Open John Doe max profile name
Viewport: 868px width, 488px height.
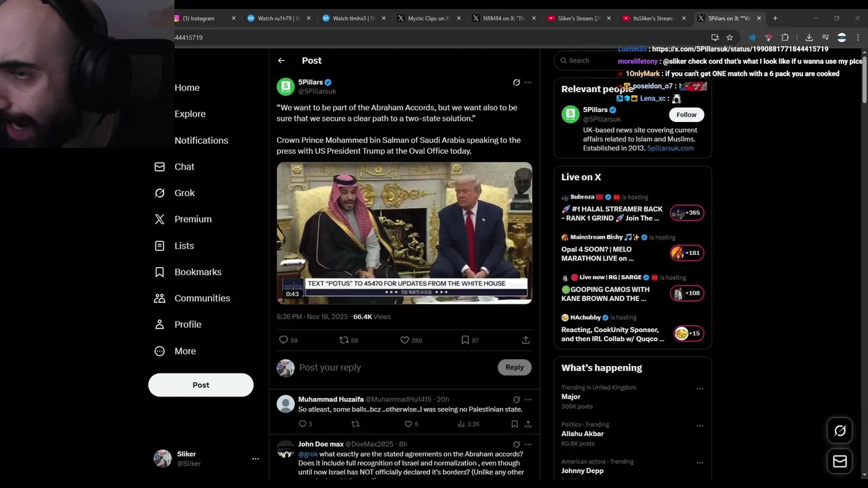[x=321, y=444]
